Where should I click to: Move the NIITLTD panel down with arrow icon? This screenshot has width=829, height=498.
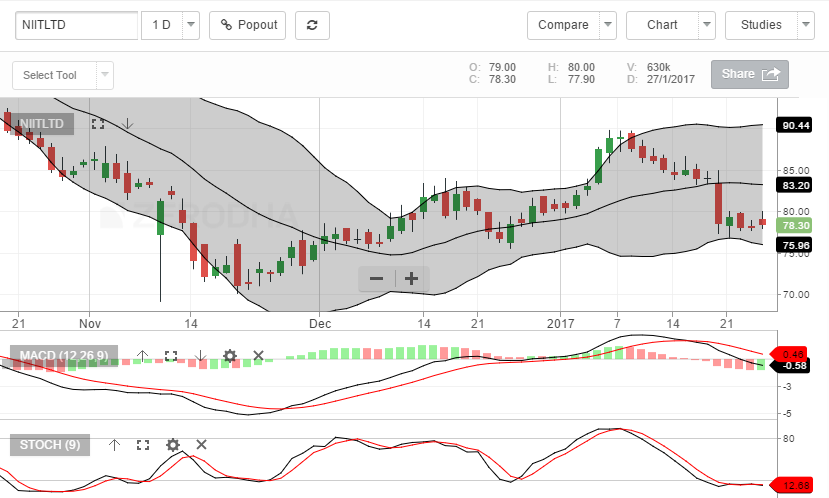127,124
